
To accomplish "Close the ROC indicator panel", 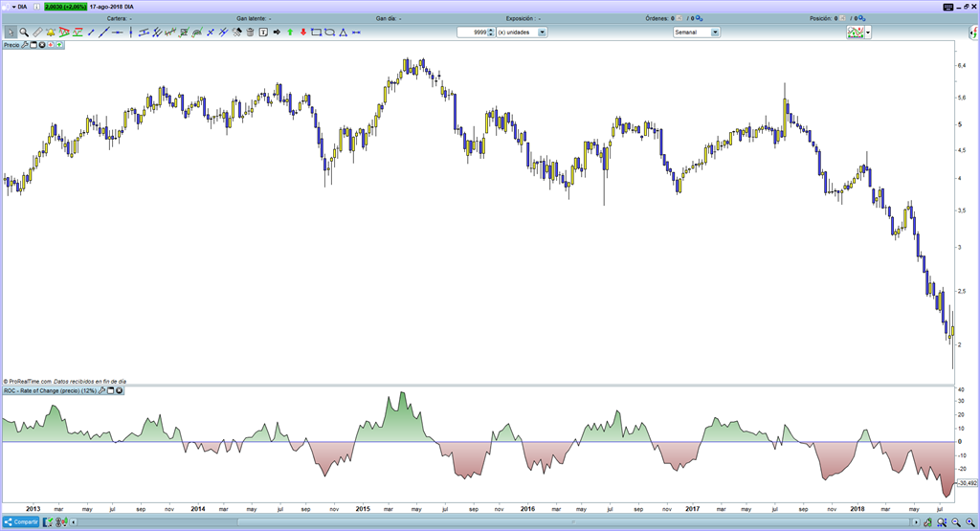I will [x=120, y=390].
